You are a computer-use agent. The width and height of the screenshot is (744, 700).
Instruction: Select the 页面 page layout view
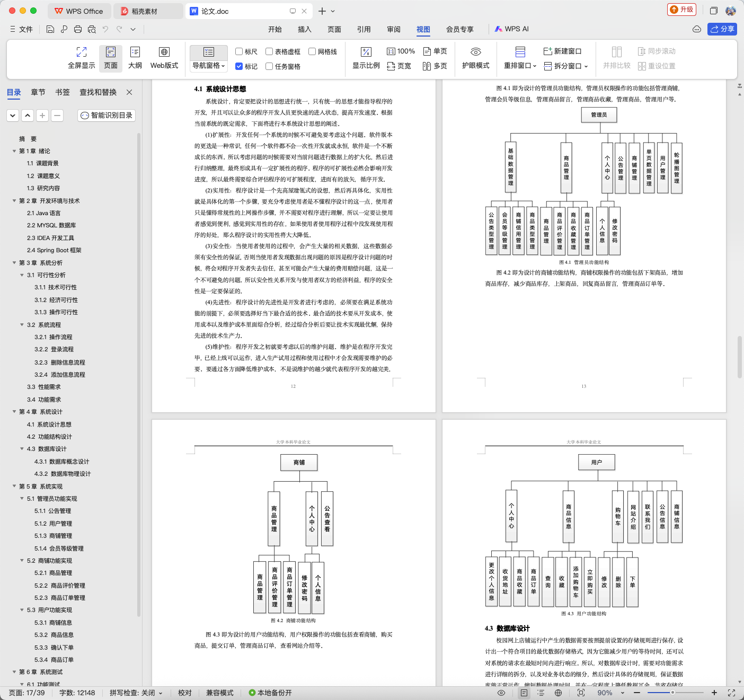pos(111,58)
